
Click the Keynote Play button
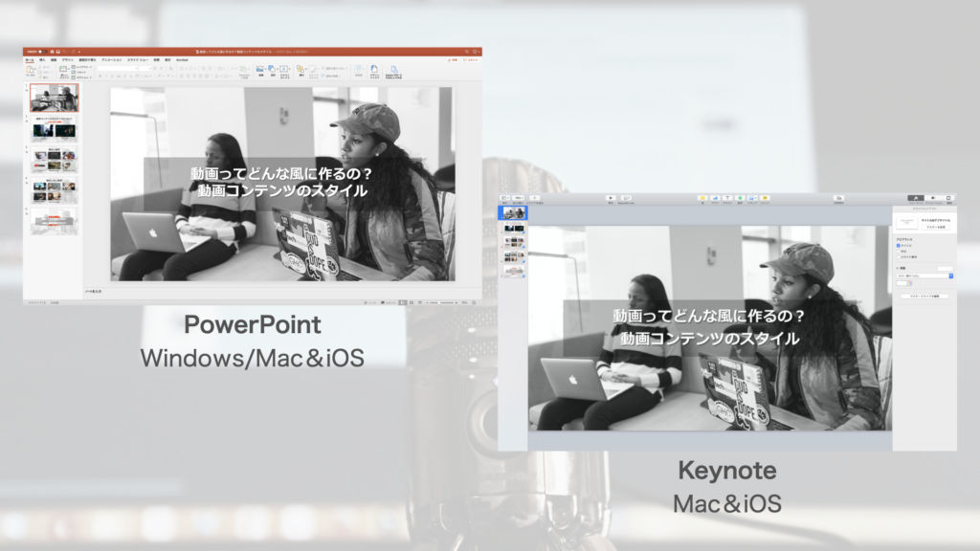611,198
